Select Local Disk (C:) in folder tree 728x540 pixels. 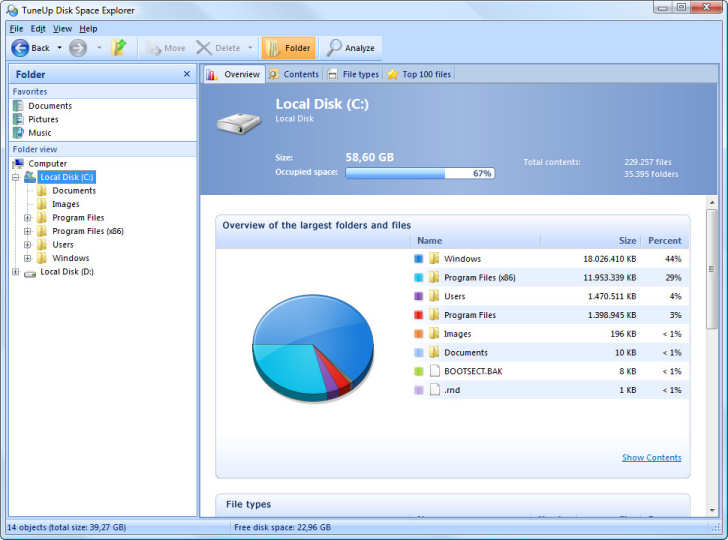pyautogui.click(x=67, y=177)
